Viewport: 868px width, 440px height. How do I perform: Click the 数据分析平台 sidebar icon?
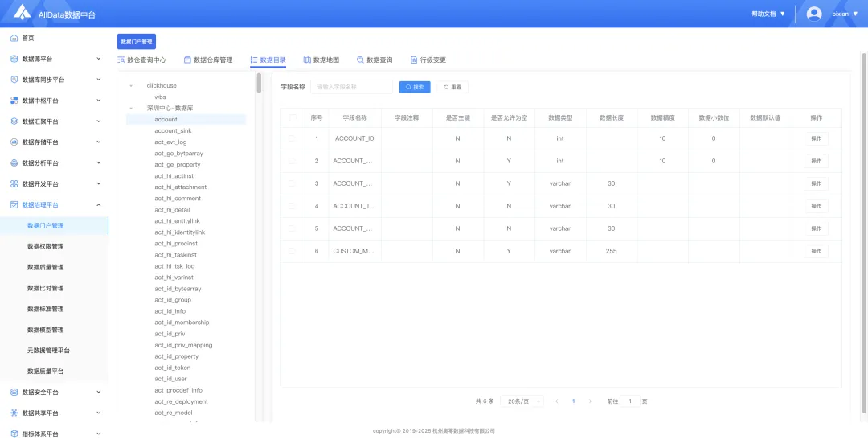14,163
